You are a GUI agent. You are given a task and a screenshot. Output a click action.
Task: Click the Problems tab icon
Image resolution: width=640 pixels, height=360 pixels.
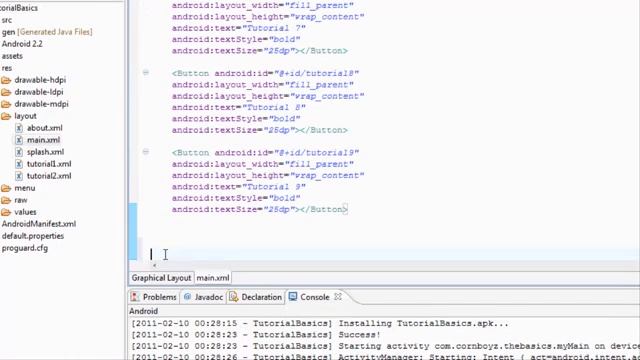pyautogui.click(x=135, y=297)
